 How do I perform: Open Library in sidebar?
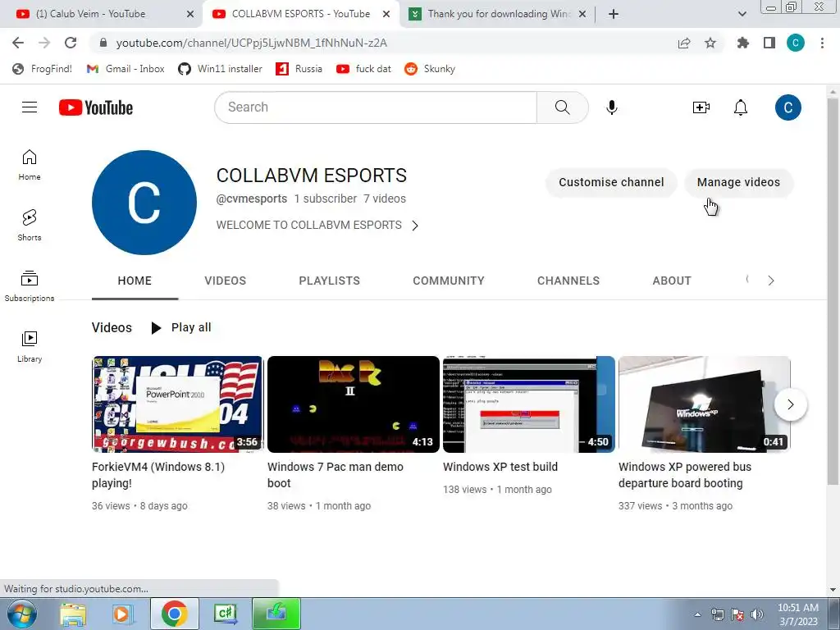click(x=30, y=347)
